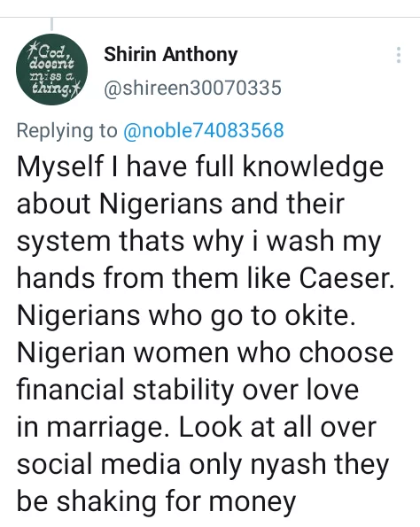
Task: Open Shirin Anthony's profile via display name
Action: click(x=170, y=55)
